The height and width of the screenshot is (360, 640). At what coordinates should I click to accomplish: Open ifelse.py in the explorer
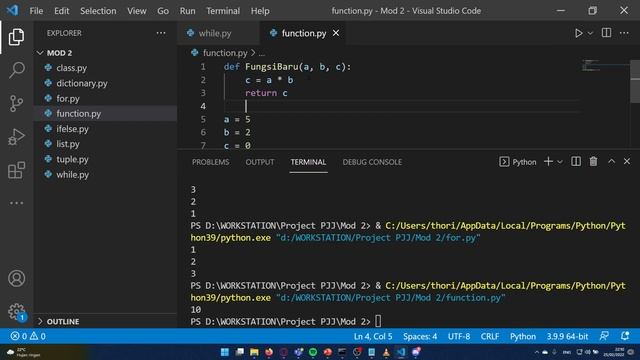(x=105, y=129)
